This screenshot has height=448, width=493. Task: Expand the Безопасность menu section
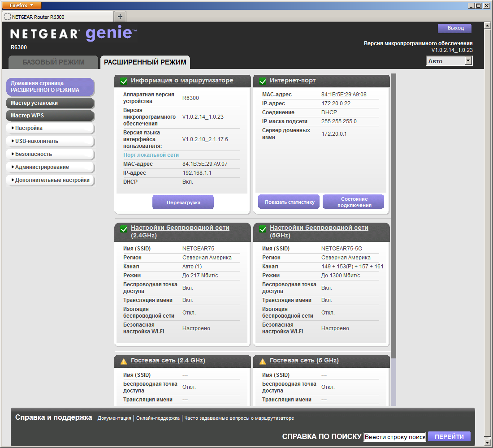coord(50,154)
